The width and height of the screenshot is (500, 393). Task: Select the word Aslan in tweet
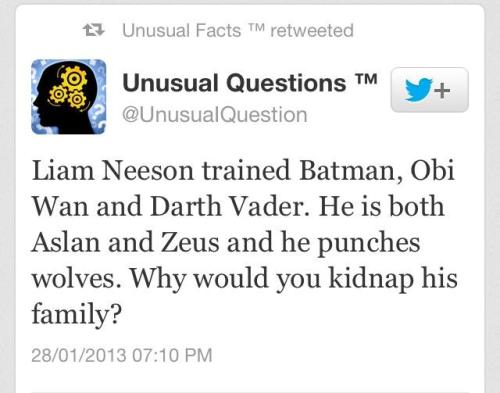66,242
